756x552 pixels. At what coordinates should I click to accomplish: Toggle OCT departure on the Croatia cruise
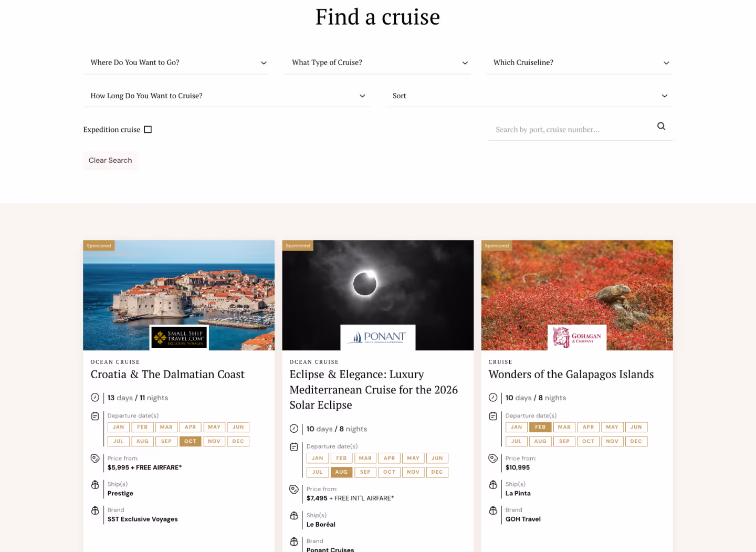tap(190, 442)
